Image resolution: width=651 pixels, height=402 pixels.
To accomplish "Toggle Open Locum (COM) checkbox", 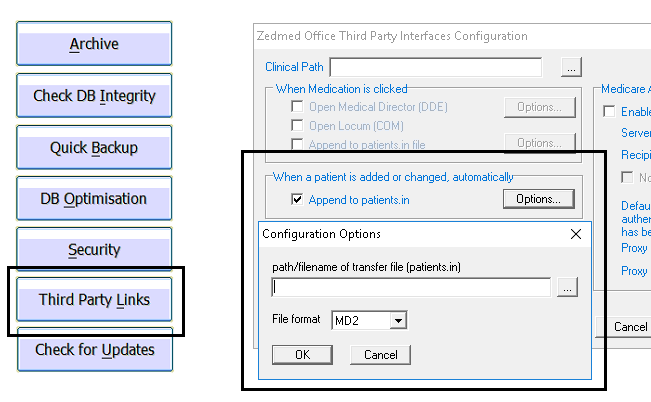I will [x=297, y=125].
